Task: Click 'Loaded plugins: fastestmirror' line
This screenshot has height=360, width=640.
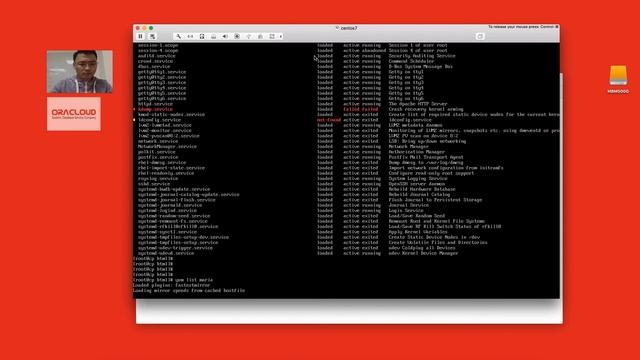Action: [171, 285]
